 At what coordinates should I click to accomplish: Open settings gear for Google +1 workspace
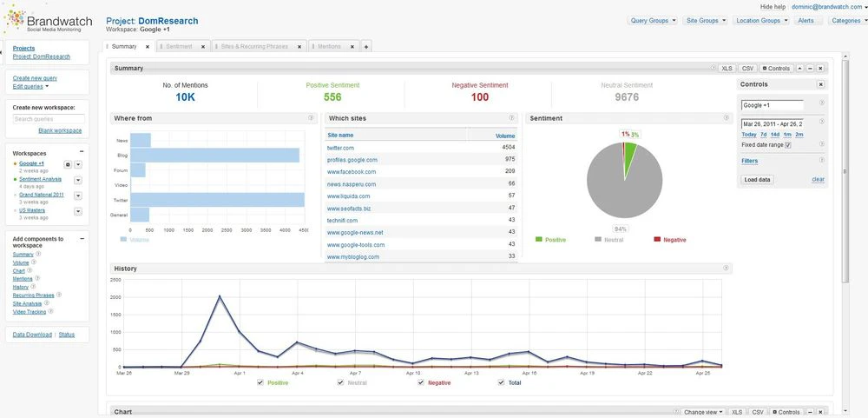pos(68,164)
